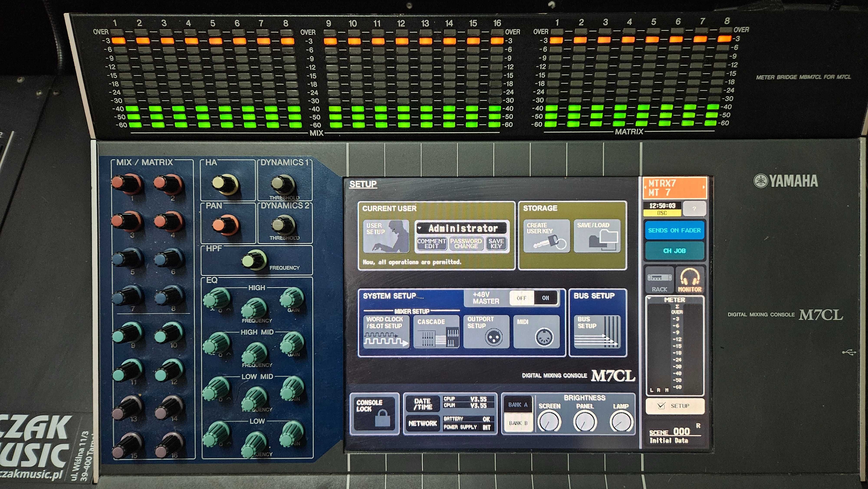Tap the HA gain knob

[x=225, y=184]
